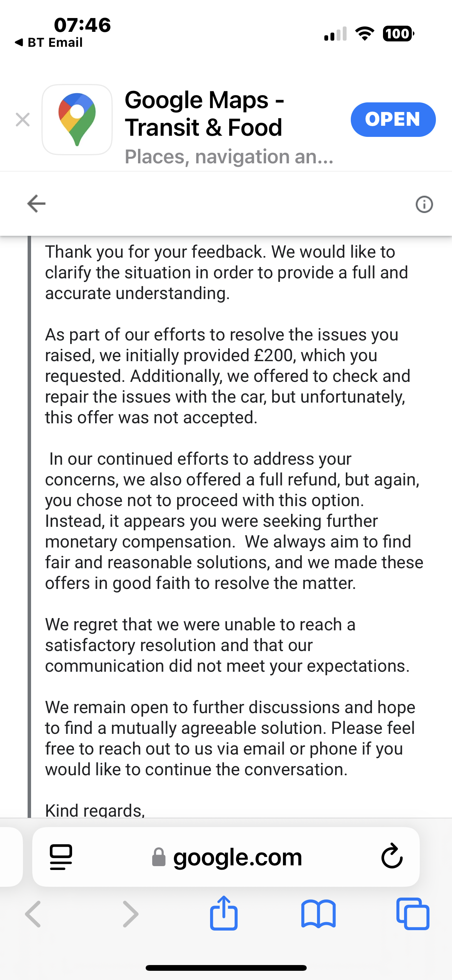Viewport: 452px width, 980px height.
Task: Tap the "Thank you for your feedback" paragraph
Action: 226,272
